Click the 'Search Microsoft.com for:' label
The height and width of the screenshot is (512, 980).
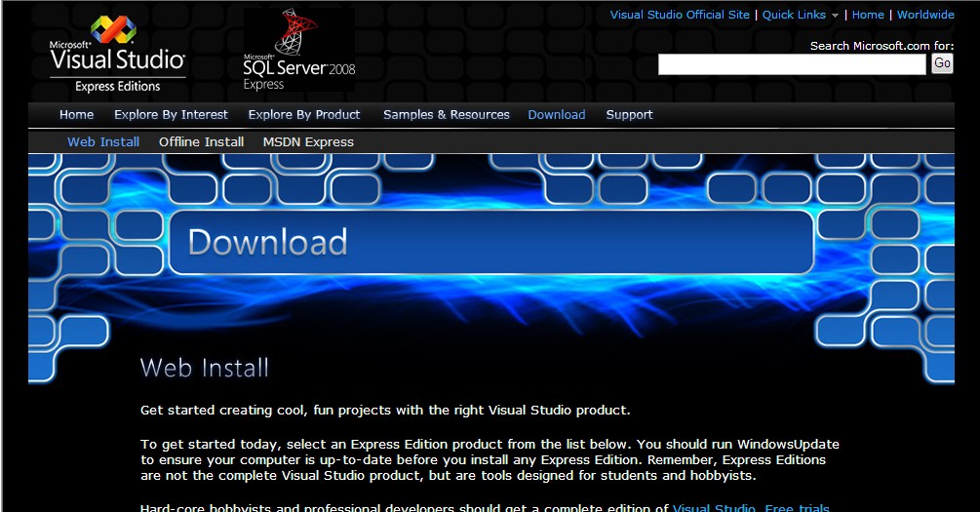point(882,46)
